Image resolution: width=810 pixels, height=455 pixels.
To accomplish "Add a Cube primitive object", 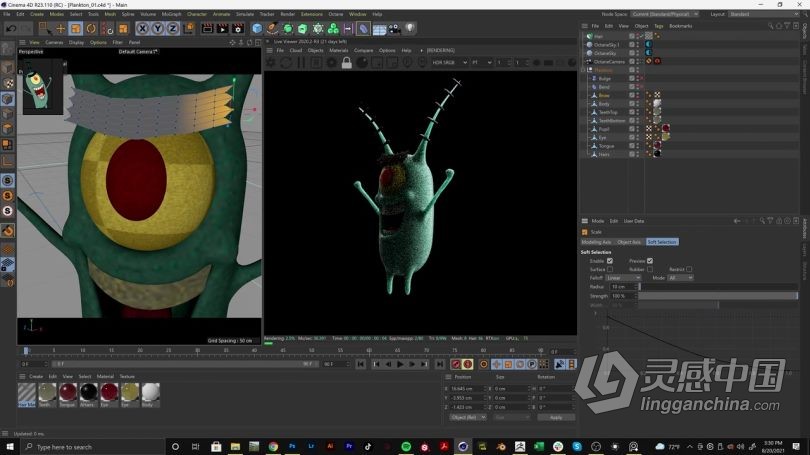I will coord(257,29).
